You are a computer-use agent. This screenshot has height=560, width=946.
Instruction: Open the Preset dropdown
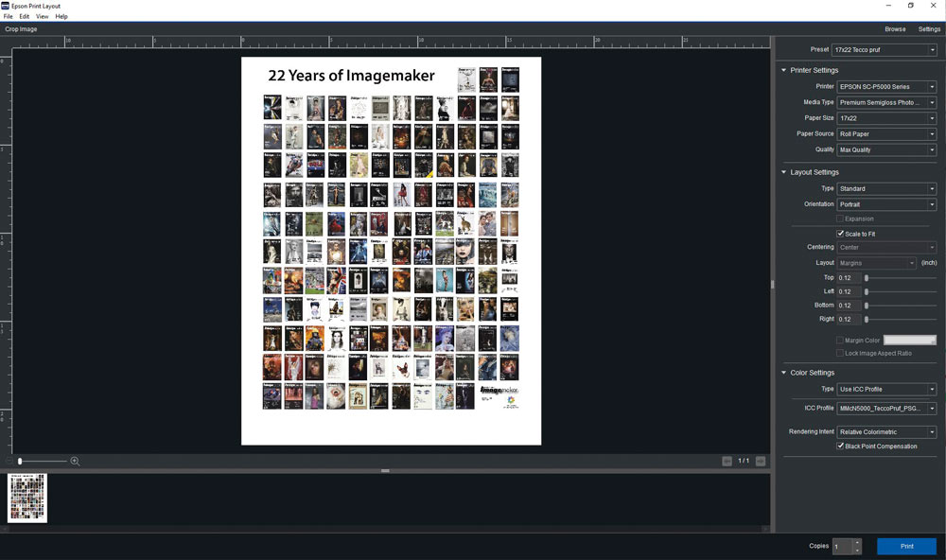tap(884, 49)
